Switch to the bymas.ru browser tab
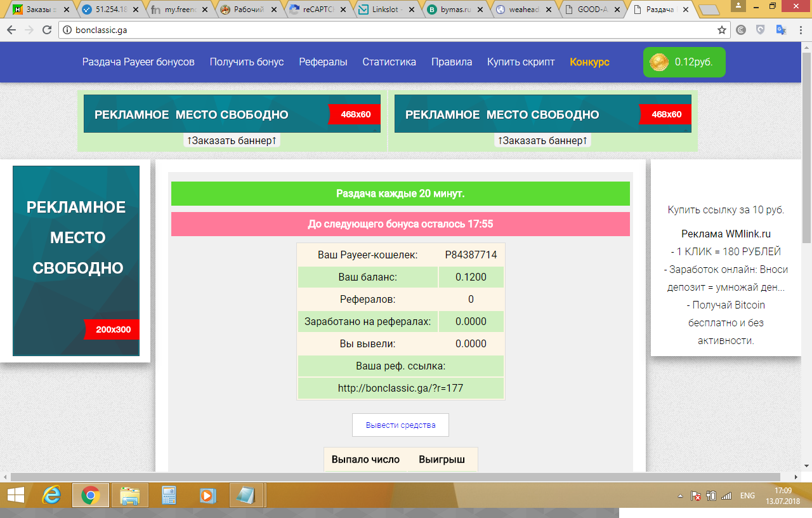 tap(453, 10)
